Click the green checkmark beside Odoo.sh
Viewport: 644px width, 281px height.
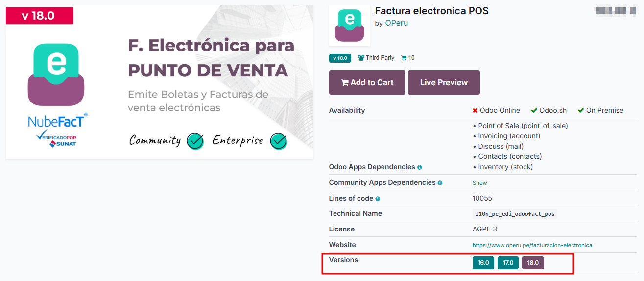(x=534, y=111)
